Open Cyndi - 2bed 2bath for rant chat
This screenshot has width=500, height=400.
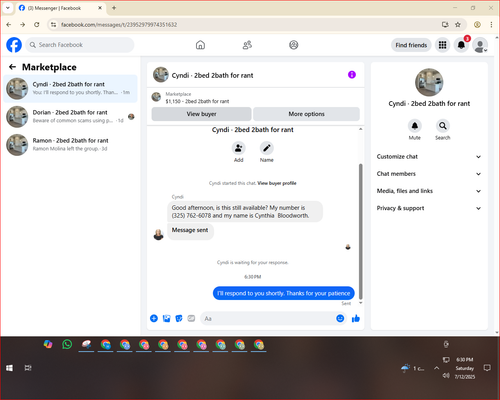point(70,89)
